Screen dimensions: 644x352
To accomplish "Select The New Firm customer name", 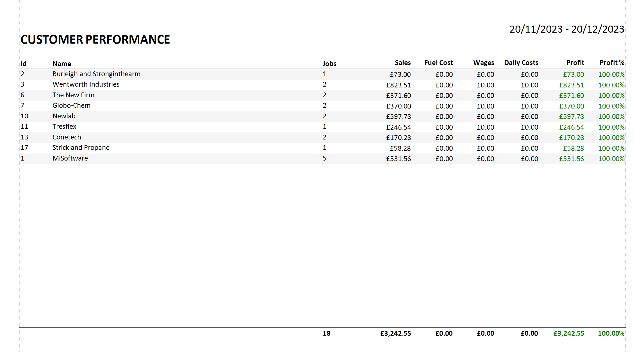I will coord(73,95).
